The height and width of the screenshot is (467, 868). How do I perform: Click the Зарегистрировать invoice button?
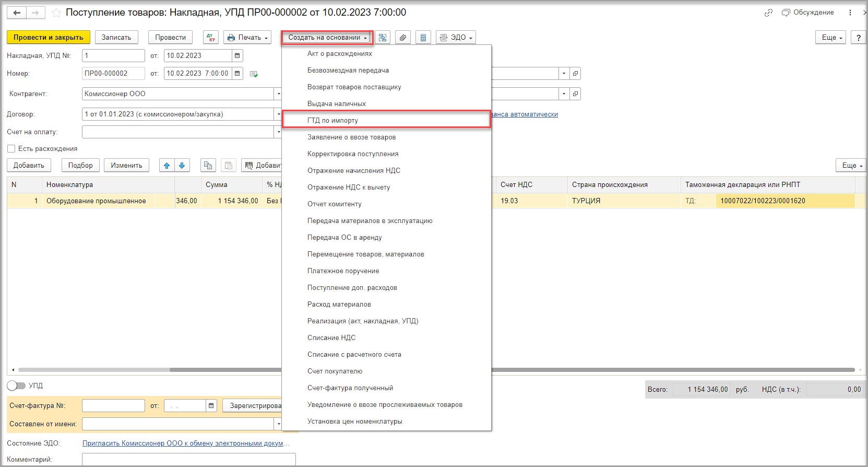[x=253, y=405]
